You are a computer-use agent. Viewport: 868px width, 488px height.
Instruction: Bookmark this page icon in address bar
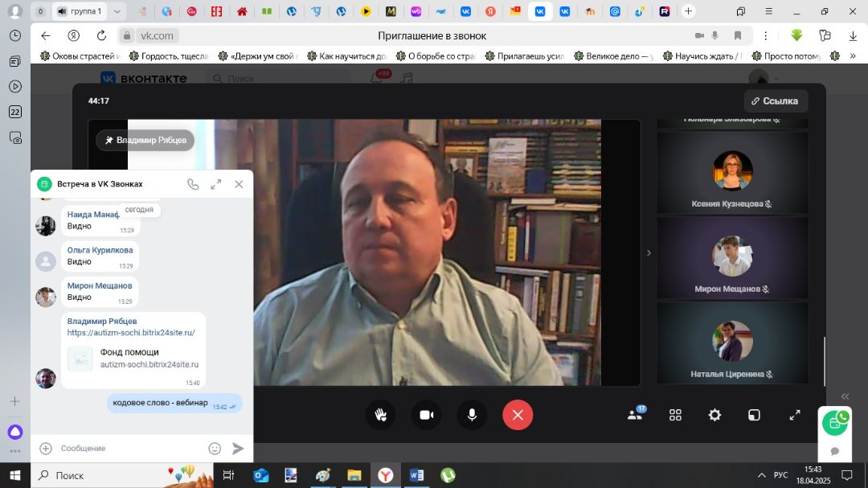[x=737, y=35]
